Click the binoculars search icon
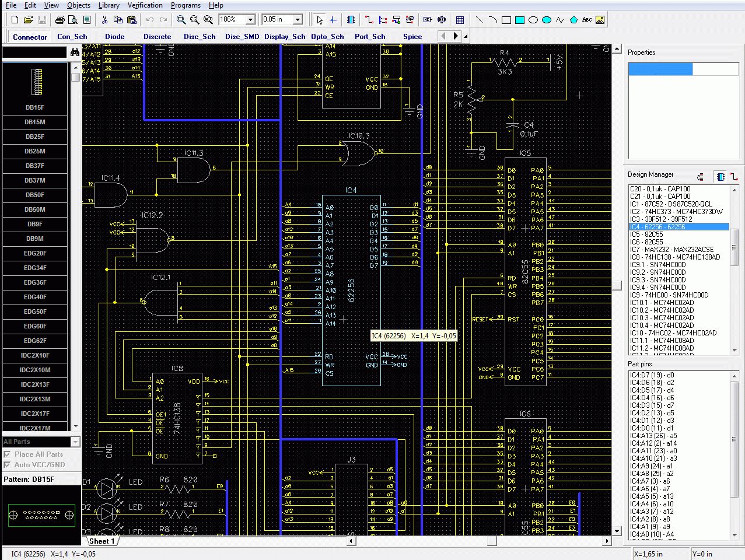745x560 pixels. 75,52
